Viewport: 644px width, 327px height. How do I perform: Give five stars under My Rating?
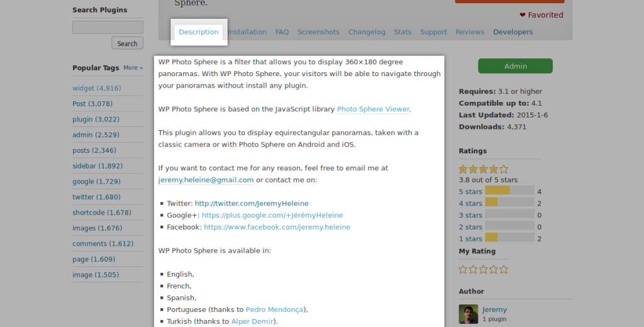(x=504, y=270)
